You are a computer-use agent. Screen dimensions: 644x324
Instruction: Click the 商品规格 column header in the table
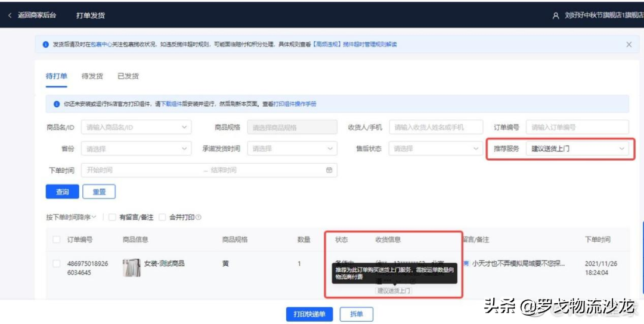coord(235,239)
